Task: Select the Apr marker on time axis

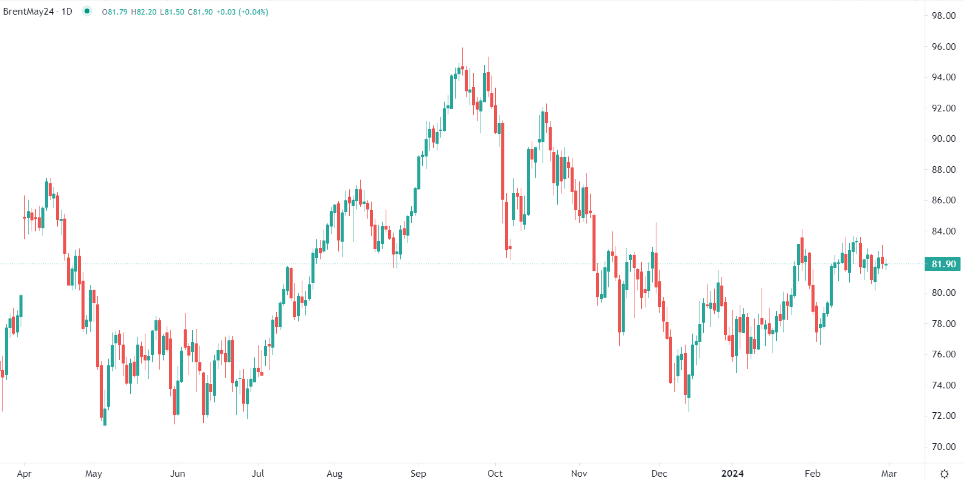Action: [24, 474]
